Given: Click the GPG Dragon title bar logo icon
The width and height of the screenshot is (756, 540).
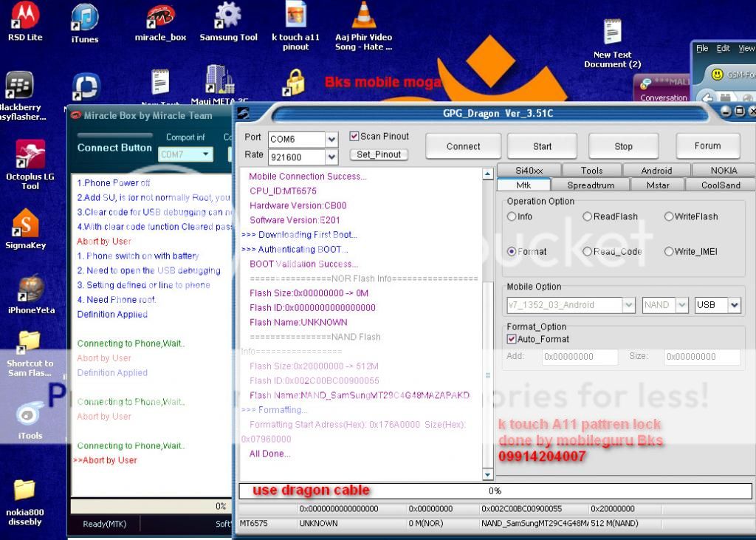Looking at the screenshot, I should [x=244, y=113].
